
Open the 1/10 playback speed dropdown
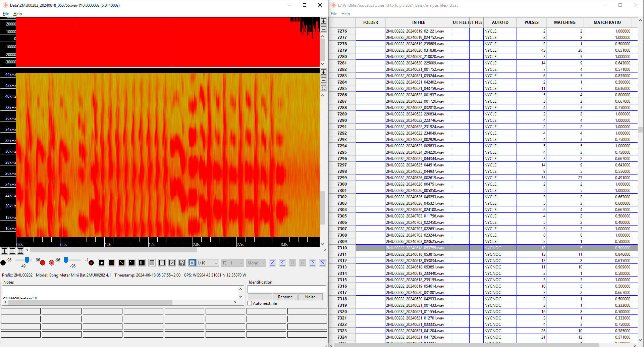[216, 263]
